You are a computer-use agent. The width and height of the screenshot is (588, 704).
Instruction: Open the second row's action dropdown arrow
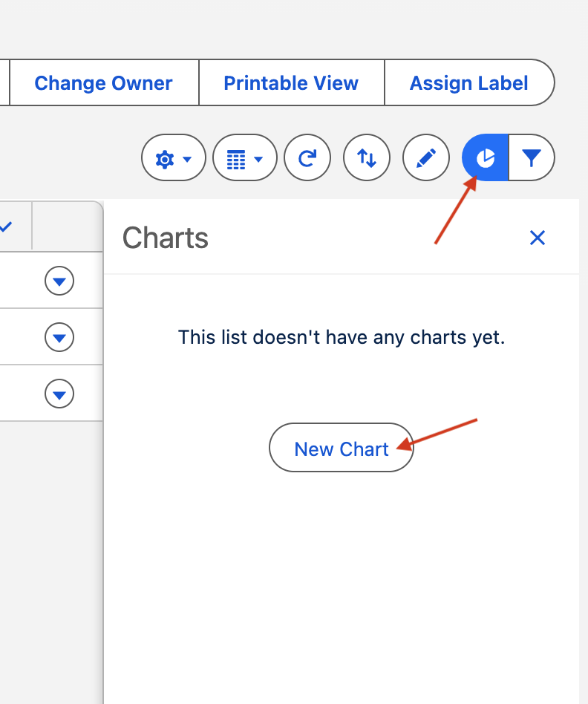pyautogui.click(x=59, y=337)
